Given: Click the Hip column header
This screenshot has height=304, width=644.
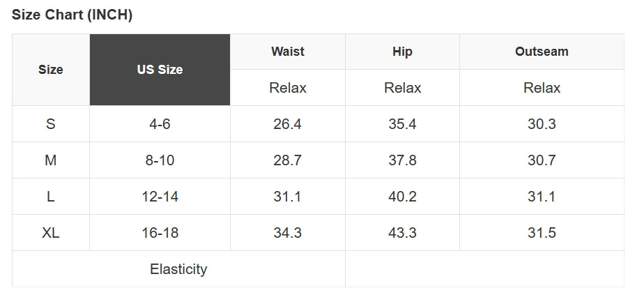Looking at the screenshot, I should click(402, 52).
